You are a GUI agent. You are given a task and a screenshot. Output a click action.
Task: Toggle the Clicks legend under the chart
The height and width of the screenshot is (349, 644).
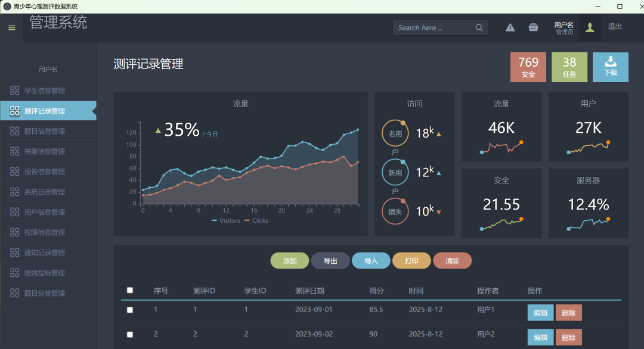[x=259, y=220]
